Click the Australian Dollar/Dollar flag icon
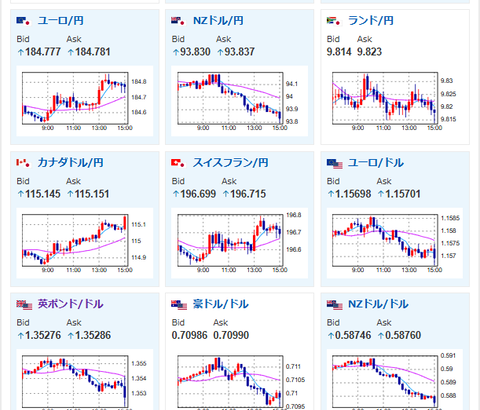Screen dimensions: 480x410 [179, 305]
